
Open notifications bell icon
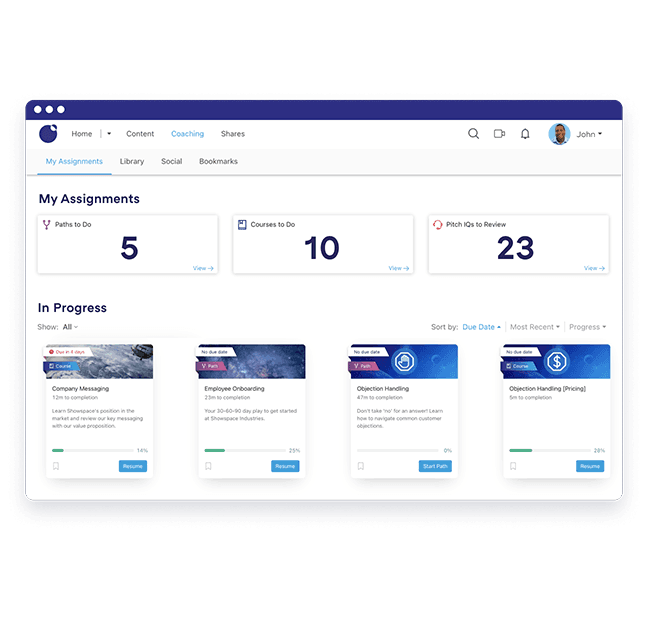[x=525, y=134]
